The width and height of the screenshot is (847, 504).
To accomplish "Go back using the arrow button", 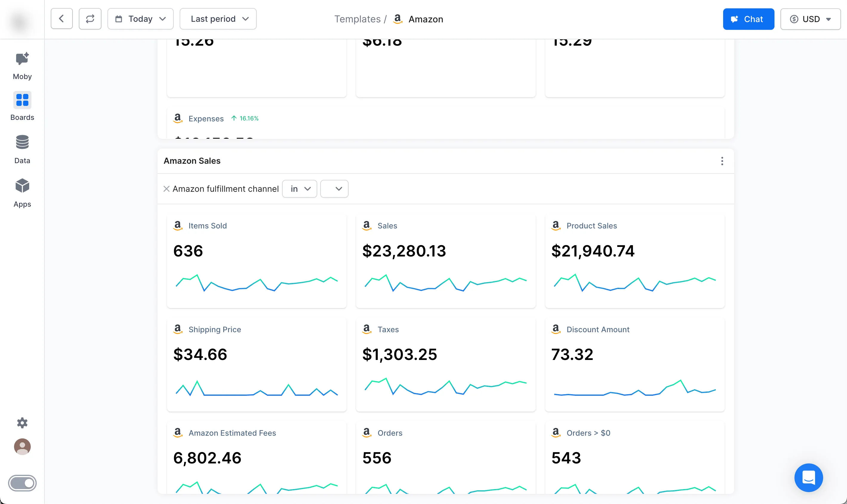I will (61, 19).
